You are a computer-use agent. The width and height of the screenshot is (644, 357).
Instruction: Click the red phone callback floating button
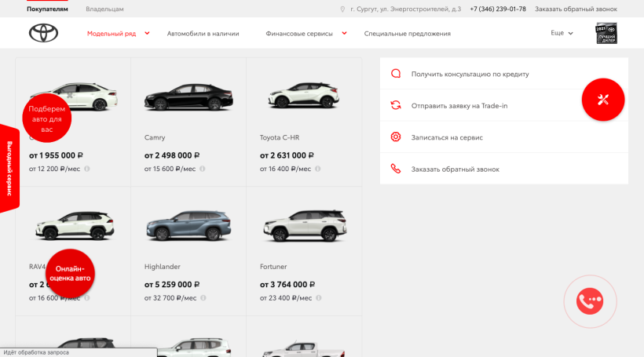click(590, 301)
